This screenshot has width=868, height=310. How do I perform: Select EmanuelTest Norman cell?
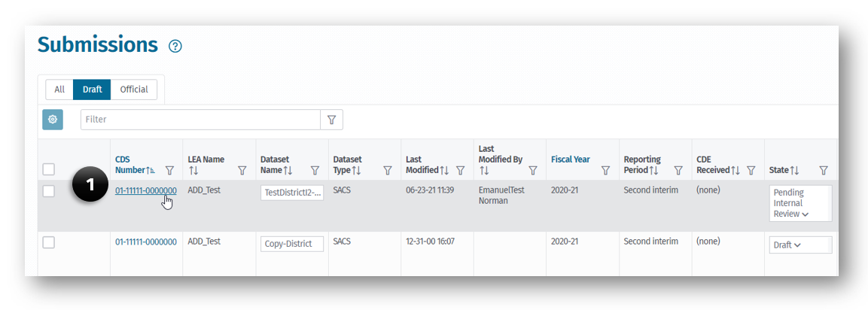[x=501, y=196]
